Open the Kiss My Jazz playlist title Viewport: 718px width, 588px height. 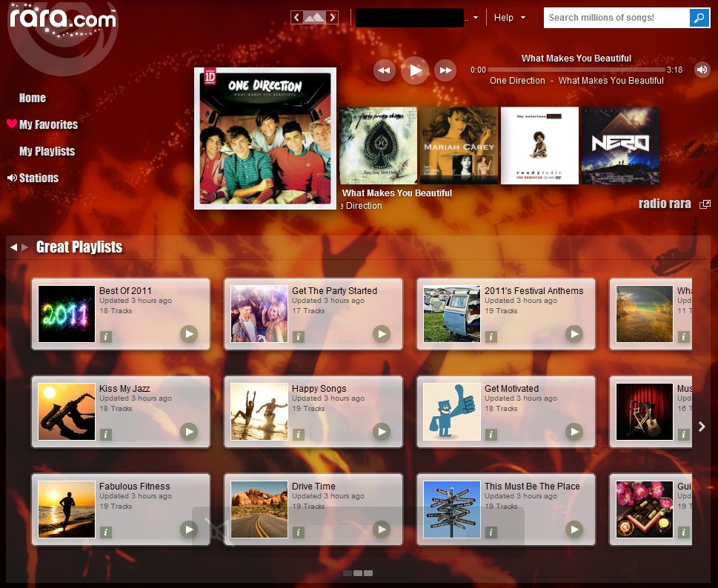[x=124, y=389]
